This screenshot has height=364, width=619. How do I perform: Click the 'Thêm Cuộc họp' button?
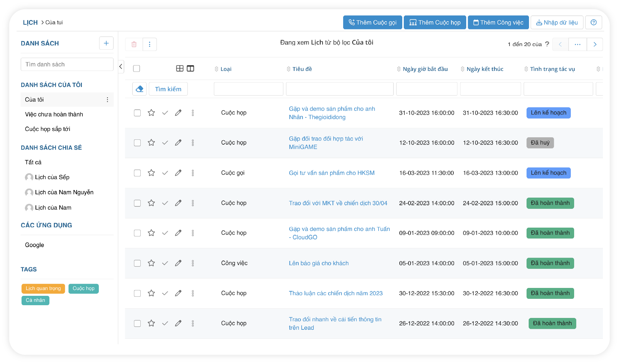[435, 22]
